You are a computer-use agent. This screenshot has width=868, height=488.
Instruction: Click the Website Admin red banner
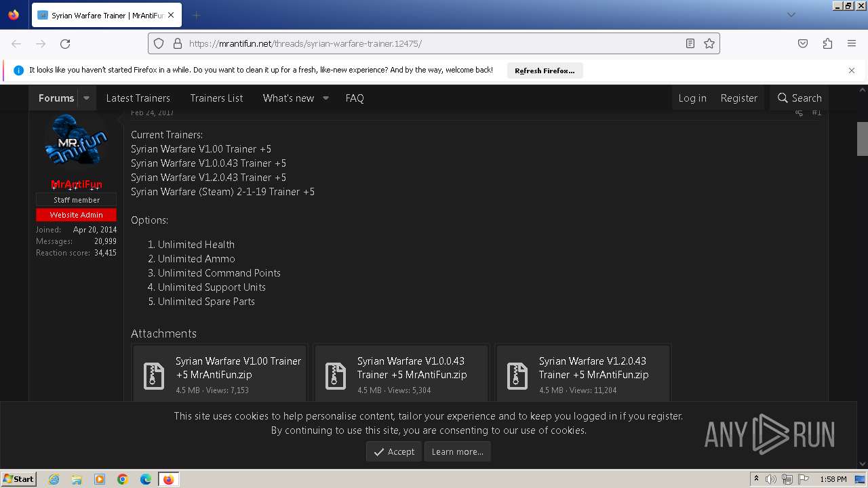[77, 215]
